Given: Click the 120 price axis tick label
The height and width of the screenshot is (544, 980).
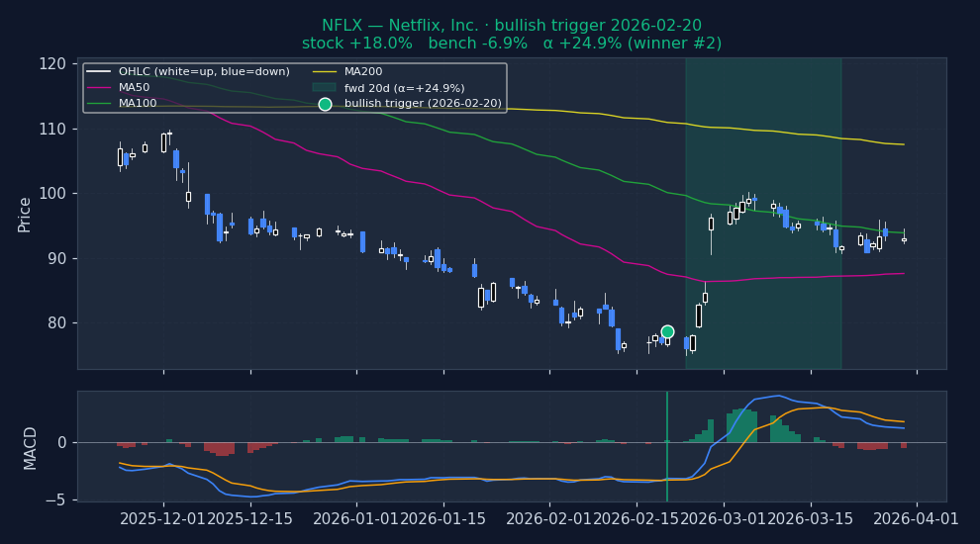Looking at the screenshot, I should (x=51, y=63).
